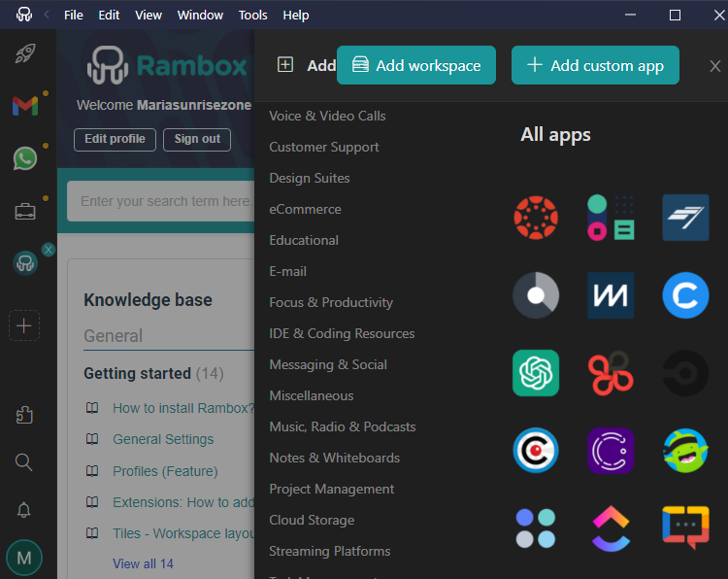Open the briefcase workspace icon
The width and height of the screenshot is (728, 579).
[x=25, y=212]
